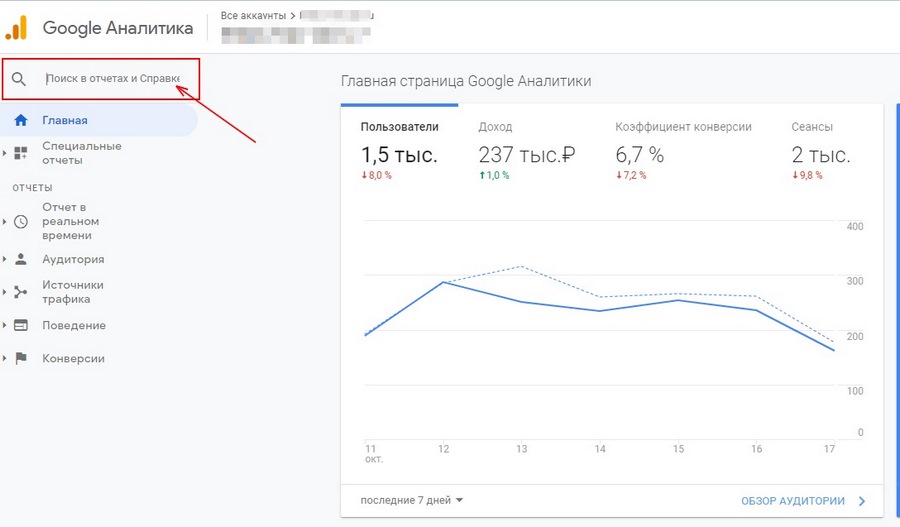Screen dimensions: 900x527
Task: Click the Аудитория person icon
Action: [x=21, y=259]
